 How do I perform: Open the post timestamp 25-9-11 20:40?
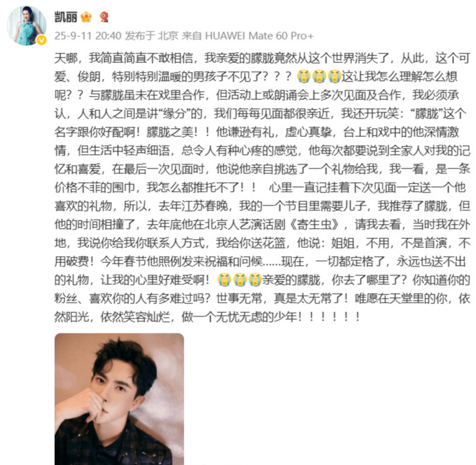coord(88,36)
